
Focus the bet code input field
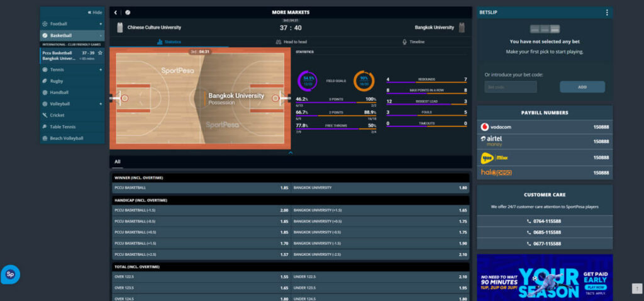511,87
